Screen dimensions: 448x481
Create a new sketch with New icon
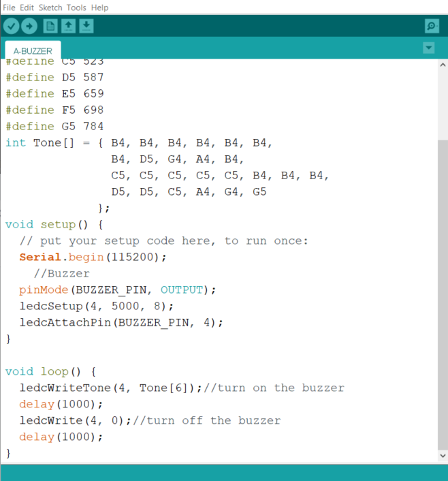[x=50, y=26]
